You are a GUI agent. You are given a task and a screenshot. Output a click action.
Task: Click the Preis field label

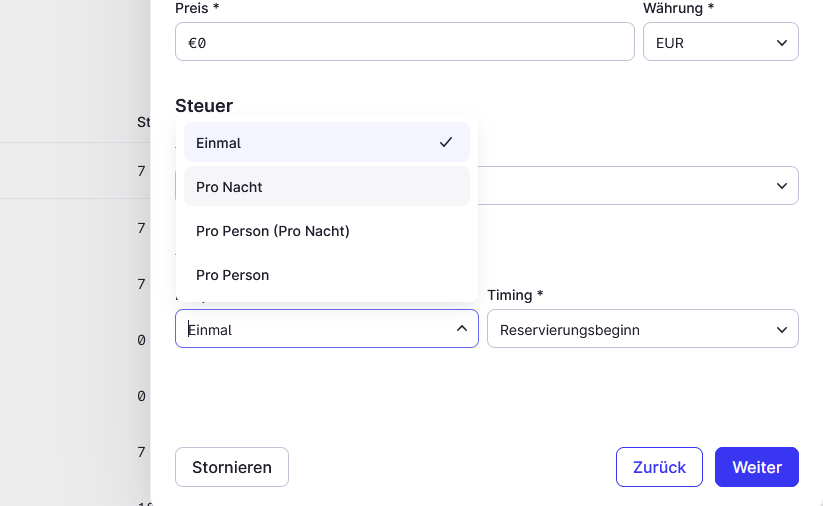197,8
